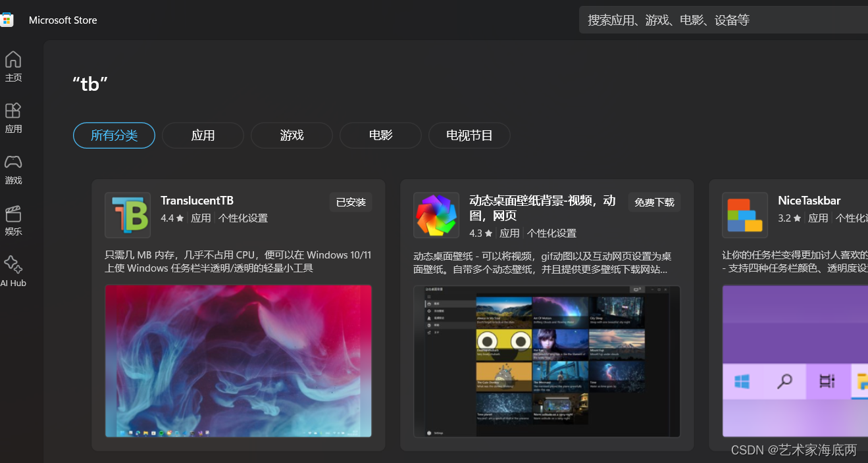Click 个性化设置 under TranslucentTB

click(243, 218)
